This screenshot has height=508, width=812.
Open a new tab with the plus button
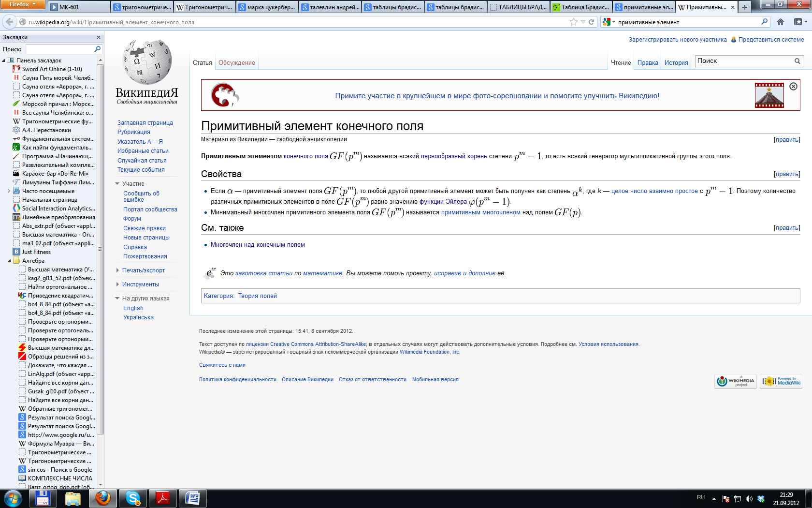pos(745,7)
